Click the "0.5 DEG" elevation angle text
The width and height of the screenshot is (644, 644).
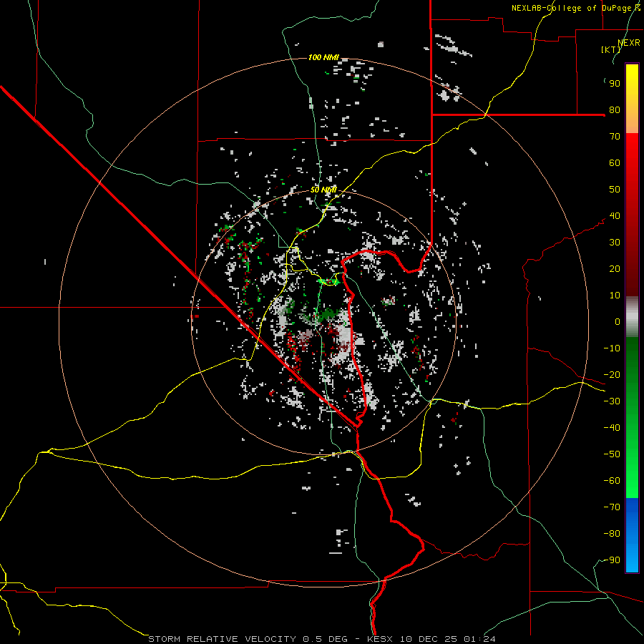click(325, 639)
